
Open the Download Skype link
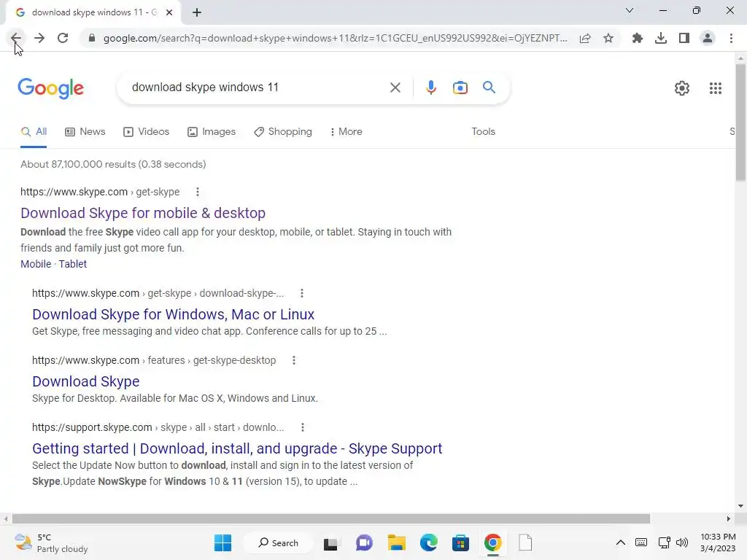click(x=86, y=381)
